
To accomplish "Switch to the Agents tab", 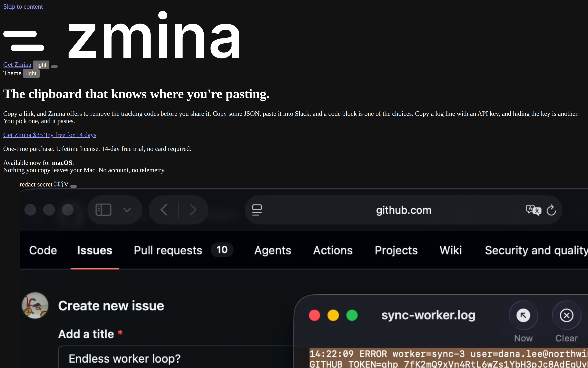I will tap(273, 250).
